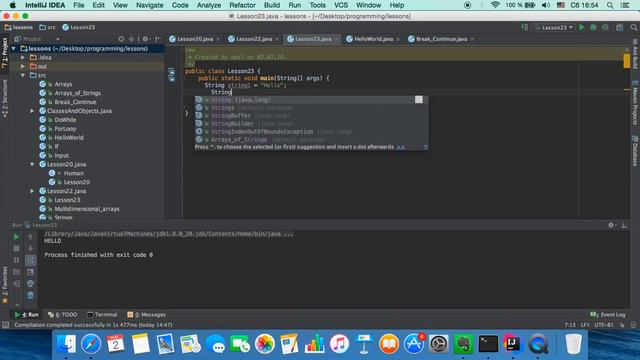Select Multidimensional_arrays in the project tree
Viewport: 640px width, 360px height.
tap(87, 209)
